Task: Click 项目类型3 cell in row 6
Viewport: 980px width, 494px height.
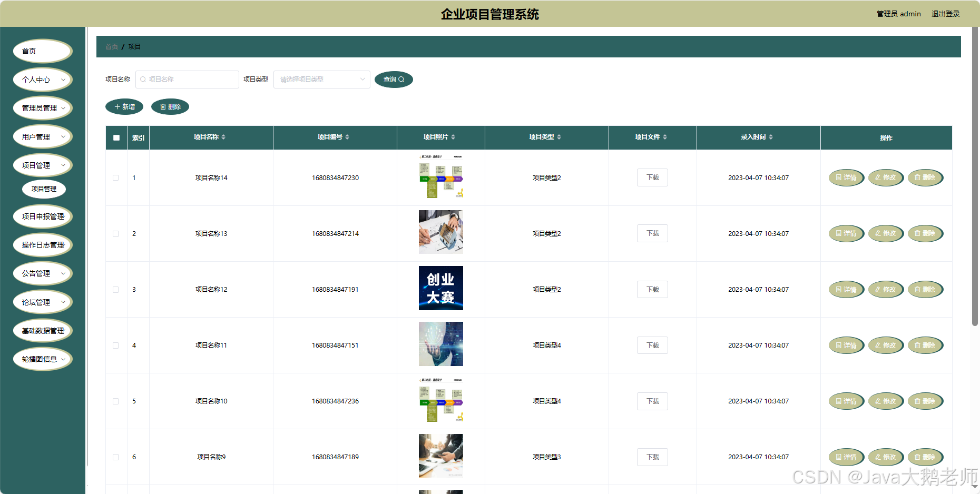Action: (546, 457)
